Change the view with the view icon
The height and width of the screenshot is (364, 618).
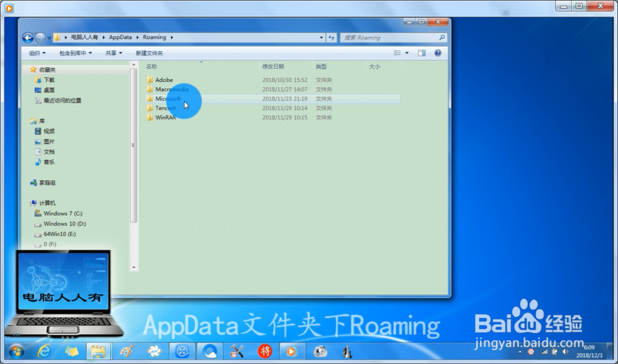pyautogui.click(x=397, y=53)
